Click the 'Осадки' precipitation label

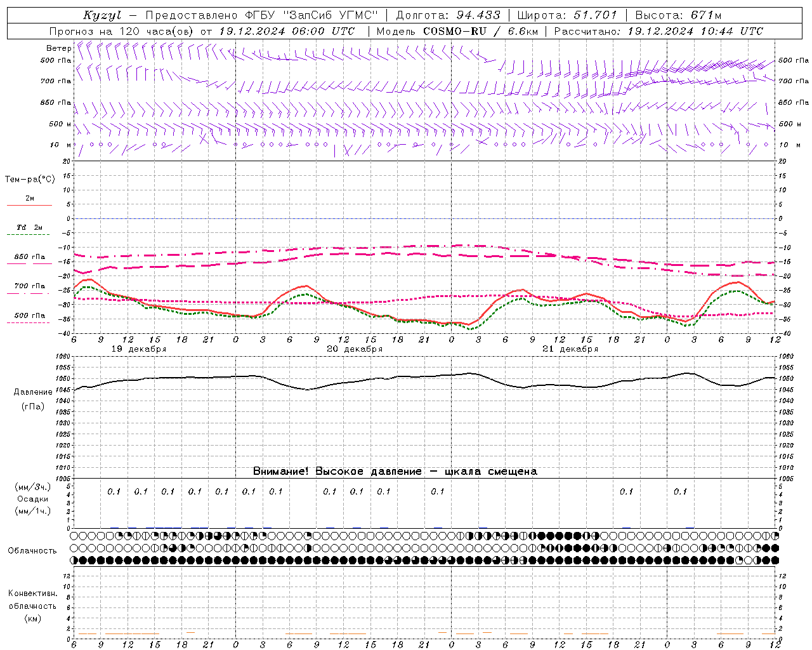pos(33,499)
